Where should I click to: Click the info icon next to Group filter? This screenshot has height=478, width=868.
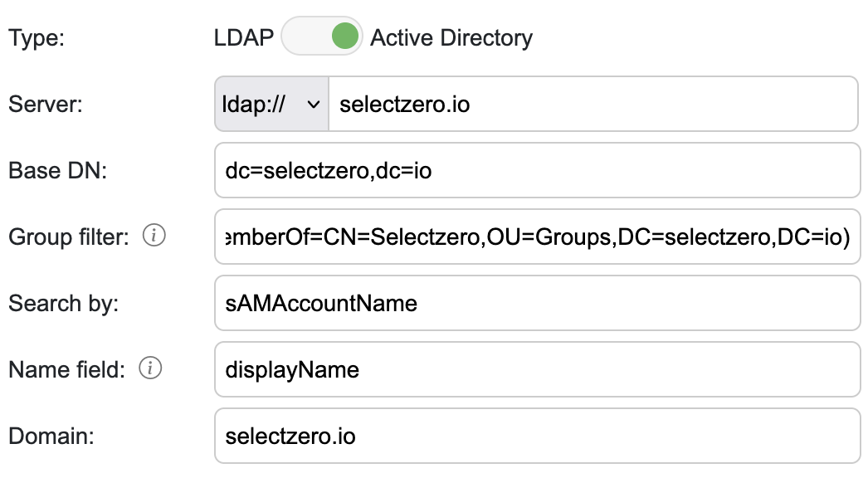[x=154, y=237]
